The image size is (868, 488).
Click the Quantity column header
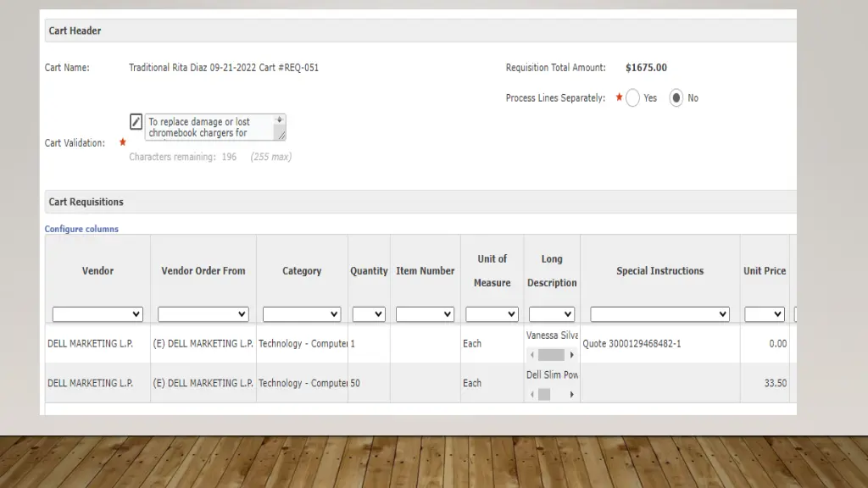(x=369, y=270)
